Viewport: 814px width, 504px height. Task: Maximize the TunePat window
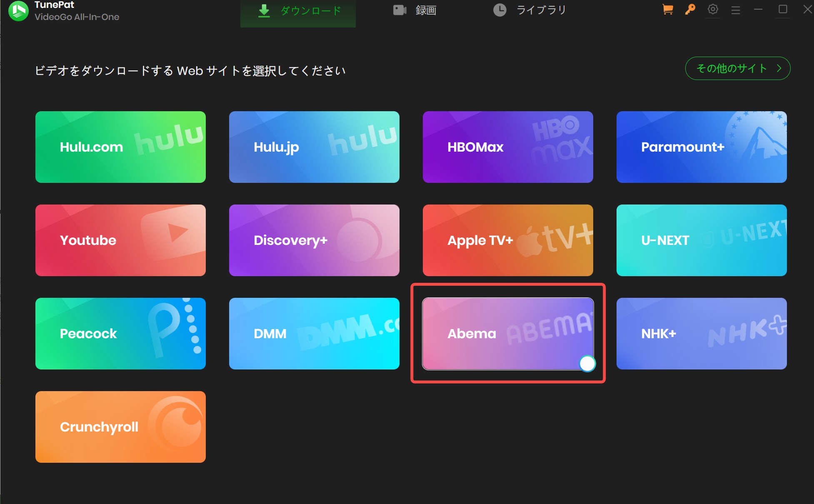[x=783, y=9]
